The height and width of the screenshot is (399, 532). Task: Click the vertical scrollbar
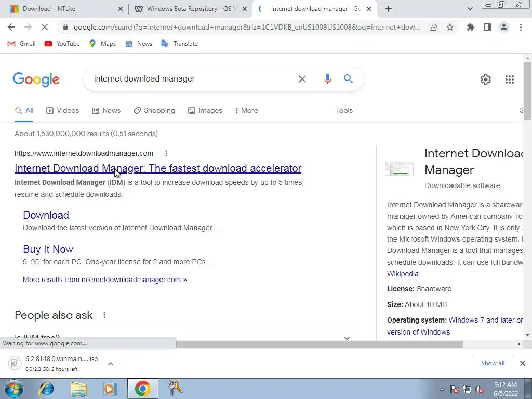pos(527,91)
